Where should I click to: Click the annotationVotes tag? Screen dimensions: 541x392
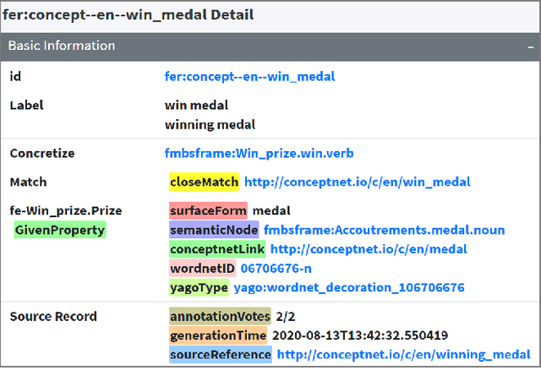pyautogui.click(x=220, y=316)
